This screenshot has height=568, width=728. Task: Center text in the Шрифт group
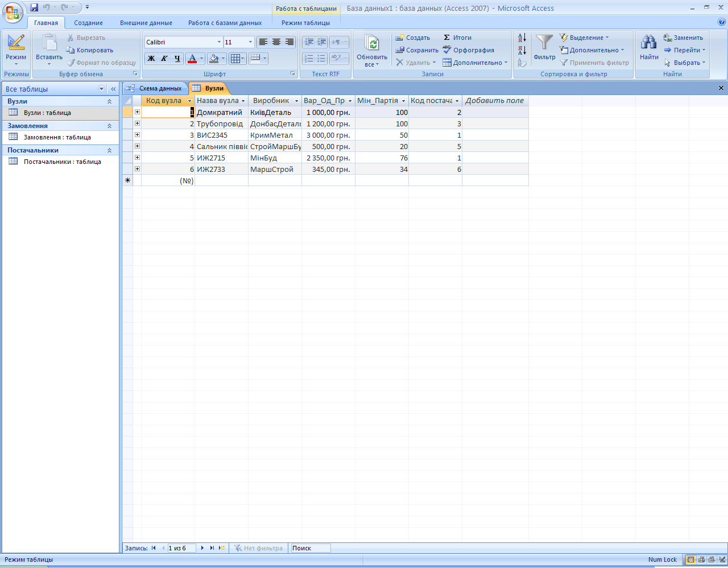(x=276, y=42)
